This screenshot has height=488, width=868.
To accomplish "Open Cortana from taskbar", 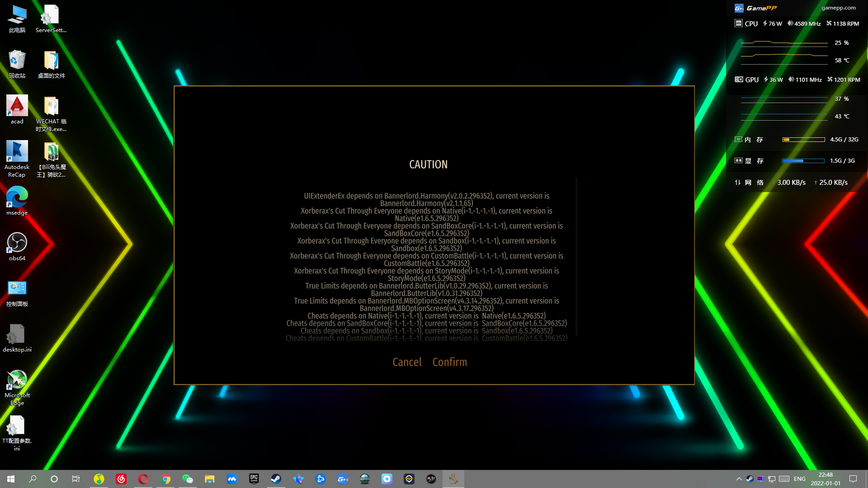I will 54,479.
